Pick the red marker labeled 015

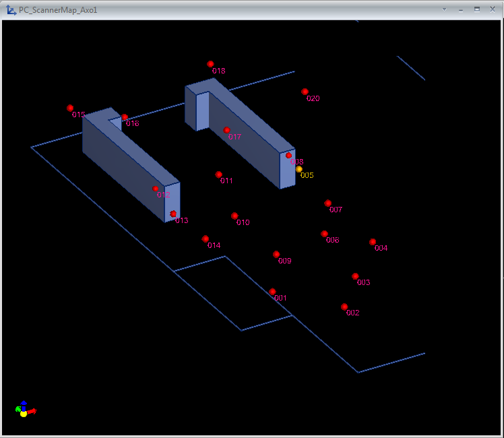pyautogui.click(x=70, y=108)
